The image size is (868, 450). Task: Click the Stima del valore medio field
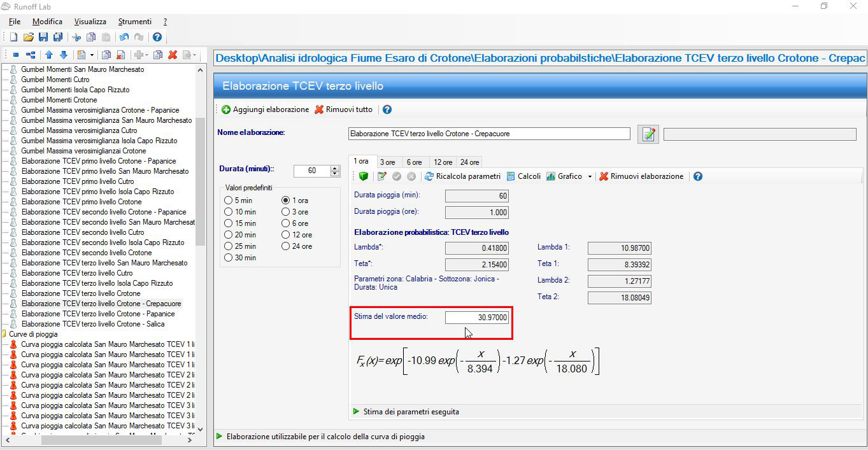coord(477,317)
